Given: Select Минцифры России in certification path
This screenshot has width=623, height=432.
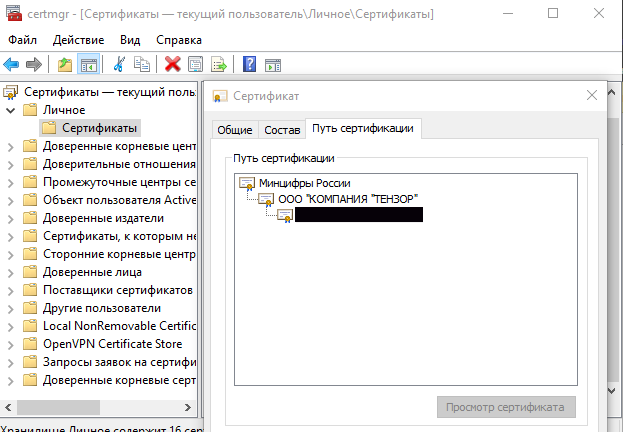Looking at the screenshot, I should (x=304, y=183).
